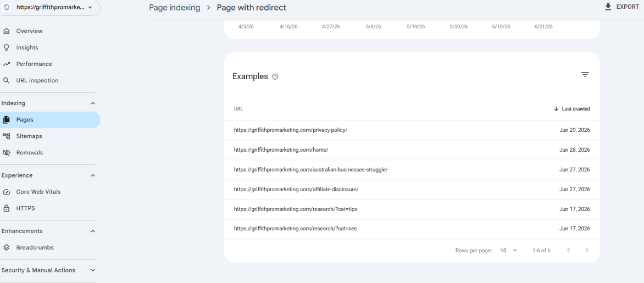The height and width of the screenshot is (283, 644).
Task: Click the Page with redirect heading
Action: pyautogui.click(x=251, y=7)
